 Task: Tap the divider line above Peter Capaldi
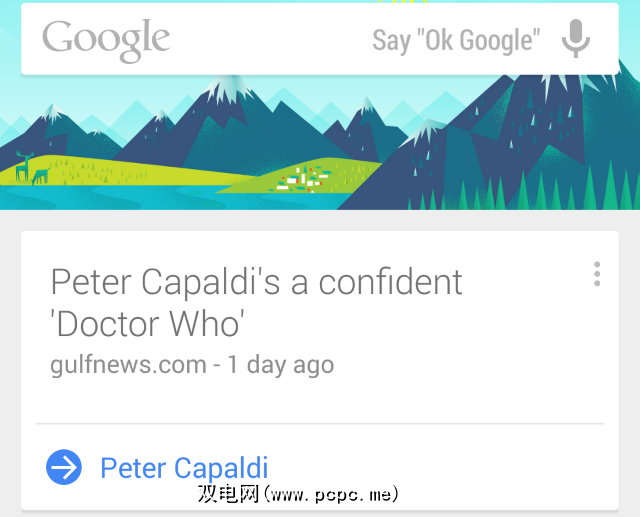pos(320,424)
